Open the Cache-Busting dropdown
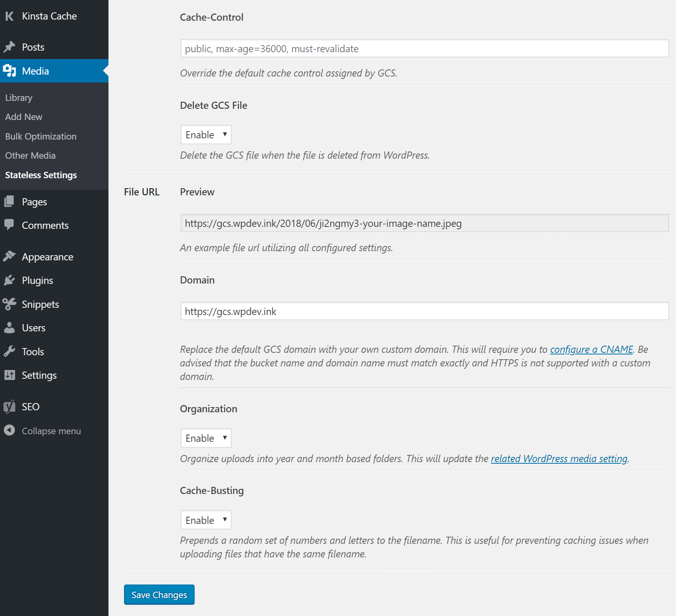The width and height of the screenshot is (676, 616). click(x=206, y=520)
